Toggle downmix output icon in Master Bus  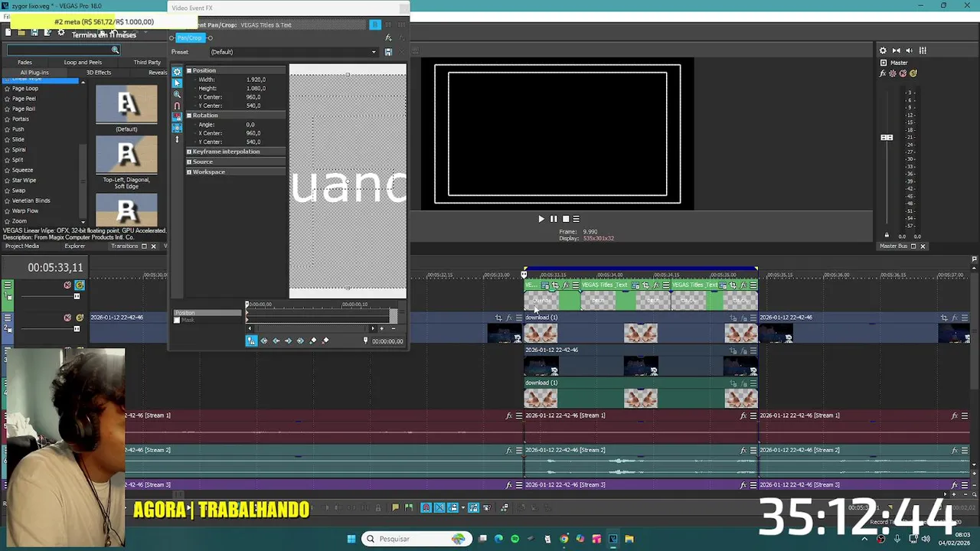(896, 51)
